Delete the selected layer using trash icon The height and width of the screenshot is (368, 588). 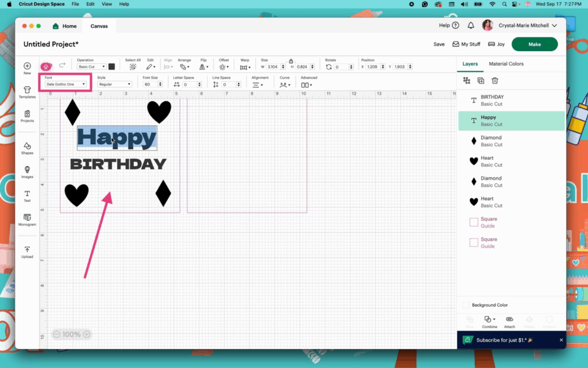(x=495, y=81)
